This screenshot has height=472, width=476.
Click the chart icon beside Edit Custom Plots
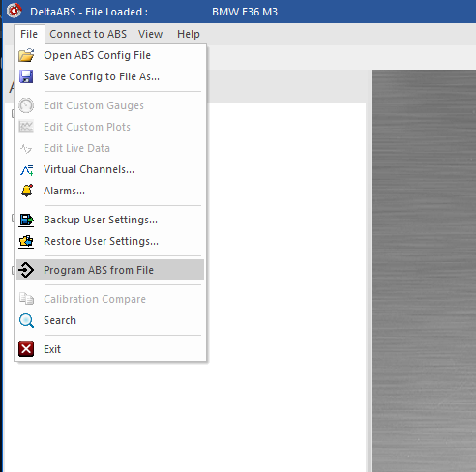point(26,127)
